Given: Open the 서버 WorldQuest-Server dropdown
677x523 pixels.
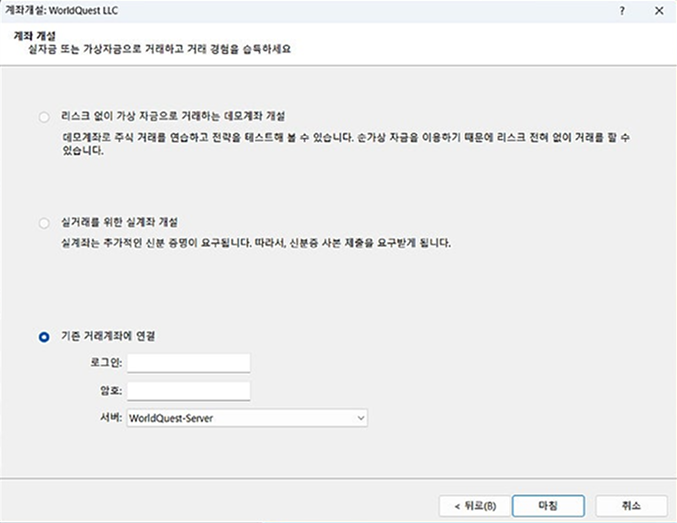Looking at the screenshot, I should pyautogui.click(x=247, y=418).
